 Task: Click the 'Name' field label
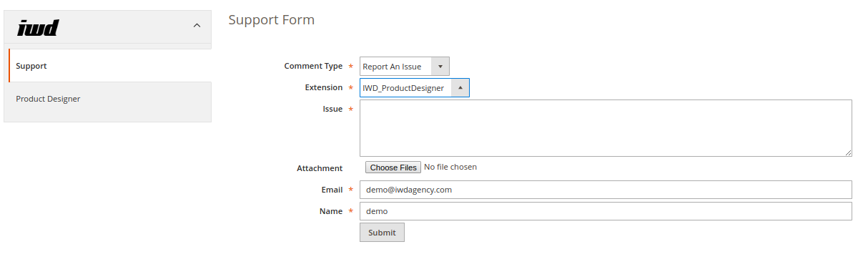[x=331, y=211]
